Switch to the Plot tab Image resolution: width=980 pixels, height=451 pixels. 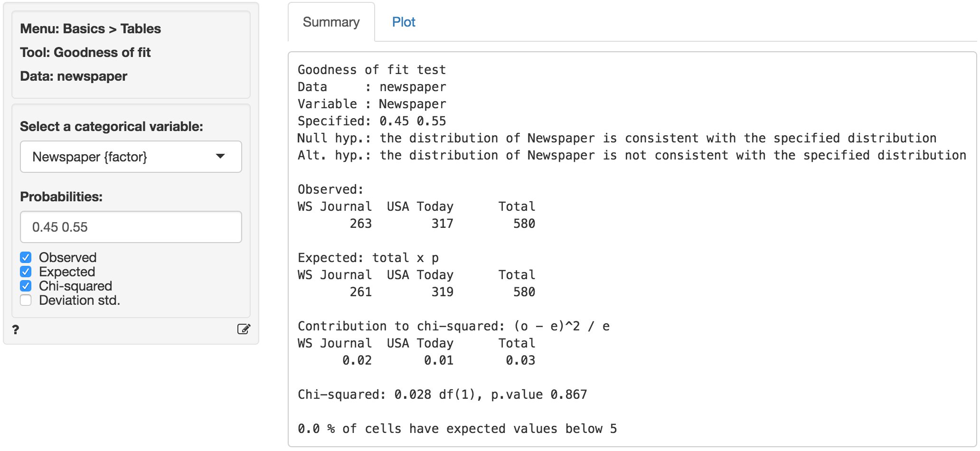(403, 22)
